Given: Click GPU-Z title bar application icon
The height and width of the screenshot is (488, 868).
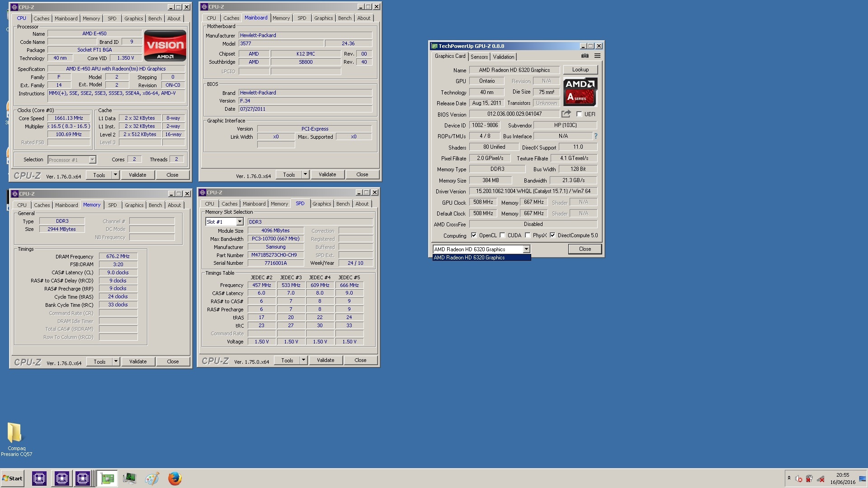Looking at the screenshot, I should (434, 46).
